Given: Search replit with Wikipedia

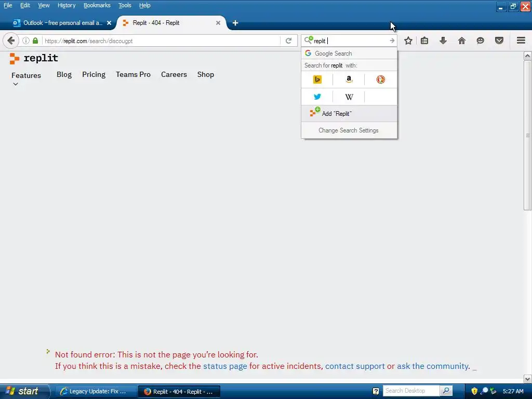Looking at the screenshot, I should click(349, 97).
